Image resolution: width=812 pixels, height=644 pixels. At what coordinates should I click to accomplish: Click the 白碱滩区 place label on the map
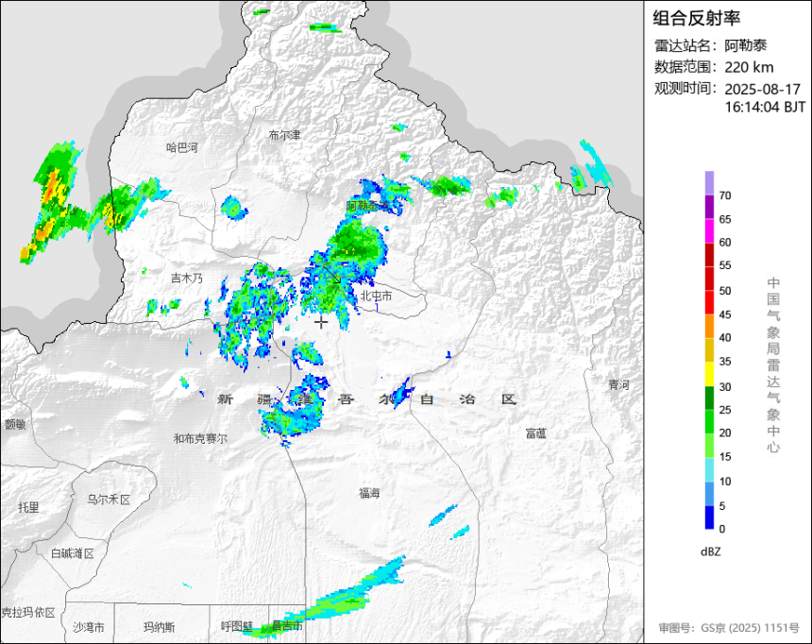73,554
